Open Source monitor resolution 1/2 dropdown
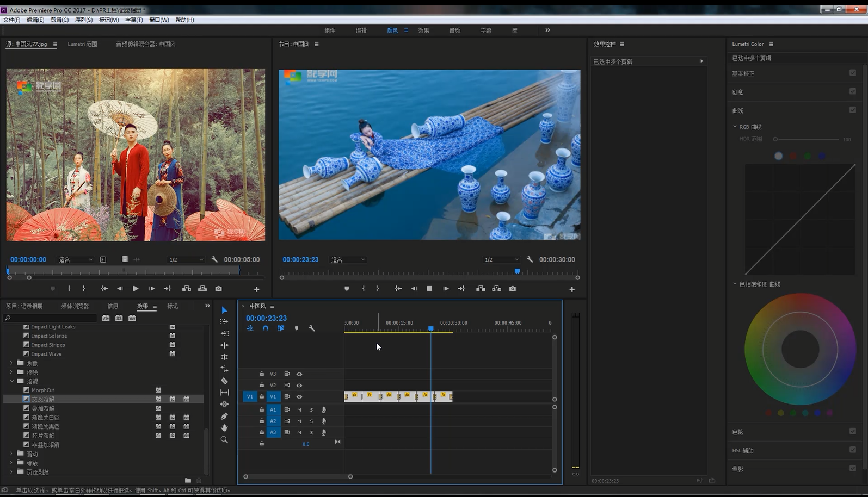 pos(186,260)
